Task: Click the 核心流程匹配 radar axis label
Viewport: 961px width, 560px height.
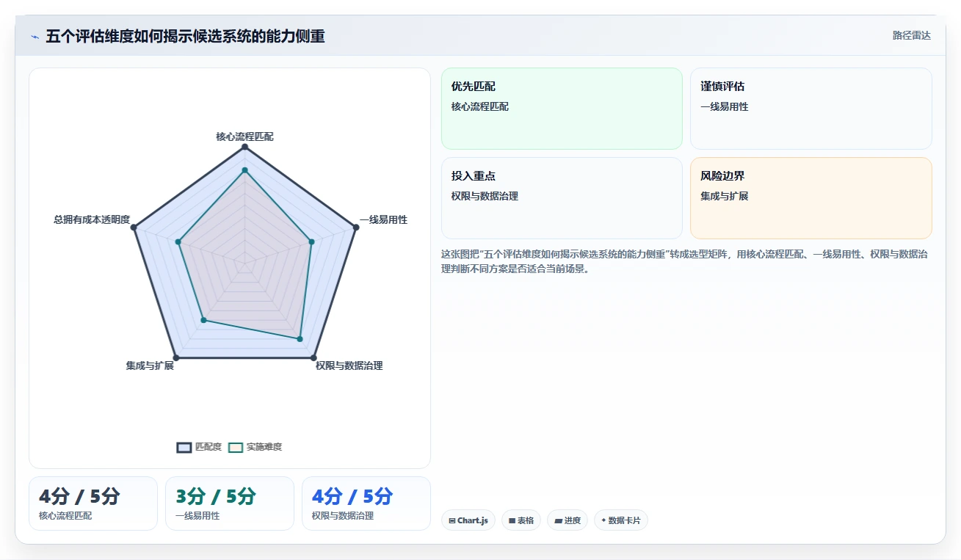Action: pyautogui.click(x=244, y=137)
